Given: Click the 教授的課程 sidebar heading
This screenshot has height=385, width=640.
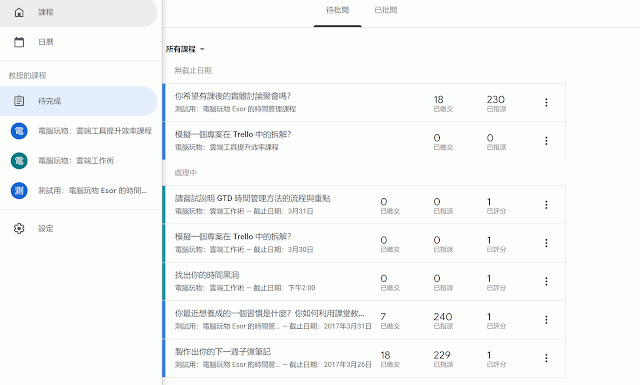Looking at the screenshot, I should coord(27,76).
